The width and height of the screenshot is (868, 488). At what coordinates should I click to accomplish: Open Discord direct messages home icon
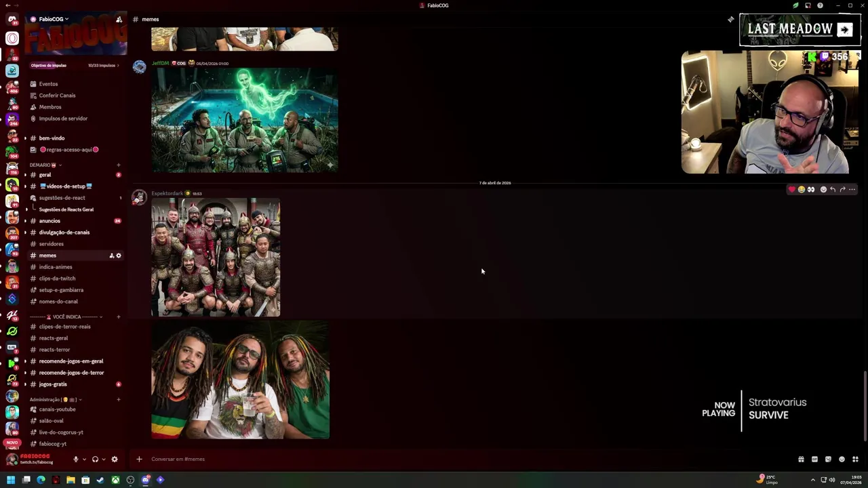[x=12, y=20]
